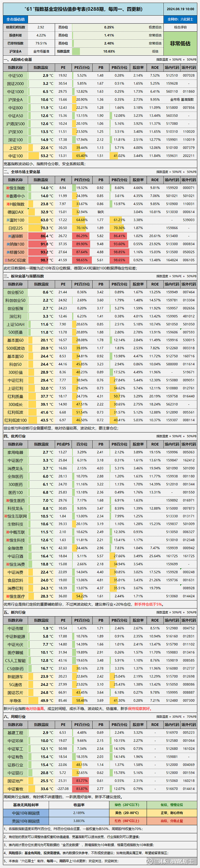This screenshot has height=868, width=200.
Task: Select fund code 164824
Action: point(172,260)
